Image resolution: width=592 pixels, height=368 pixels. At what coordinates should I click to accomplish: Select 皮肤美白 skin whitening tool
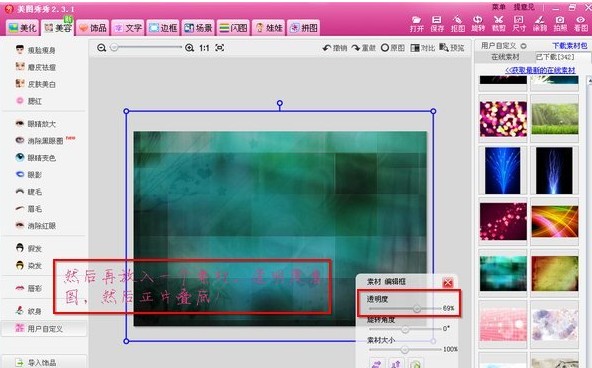click(x=35, y=84)
